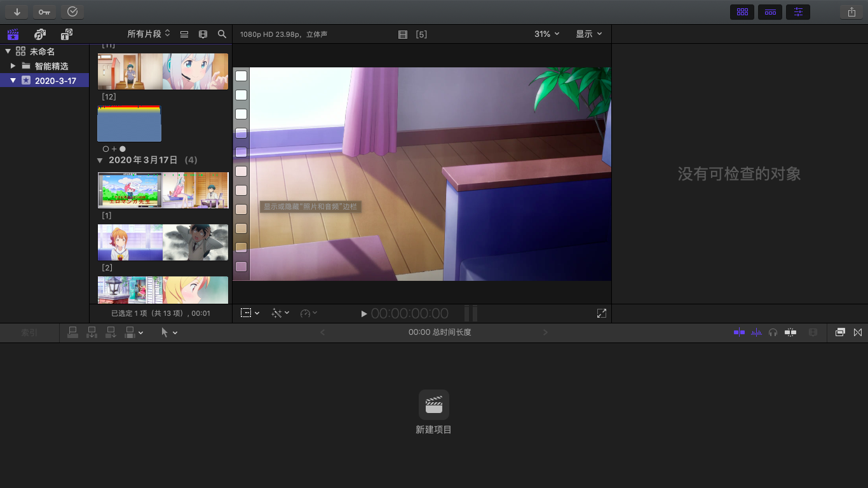Enter full-screen viewer playback
This screenshot has width=868, height=488.
click(x=602, y=313)
